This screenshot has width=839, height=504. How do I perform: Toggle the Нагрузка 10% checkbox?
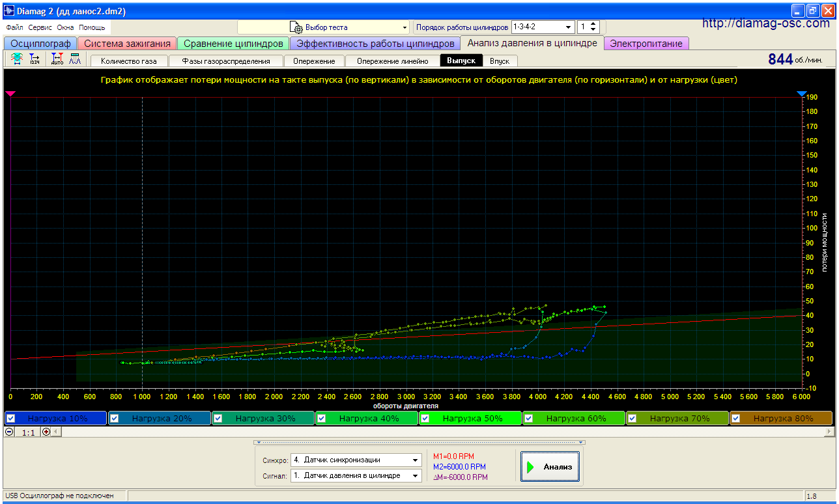coord(10,419)
